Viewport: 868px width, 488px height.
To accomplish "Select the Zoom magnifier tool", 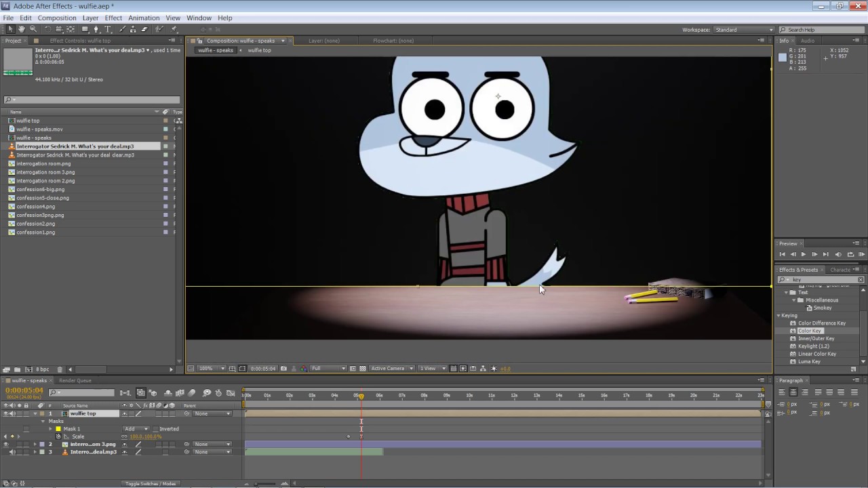I will pyautogui.click(x=33, y=29).
